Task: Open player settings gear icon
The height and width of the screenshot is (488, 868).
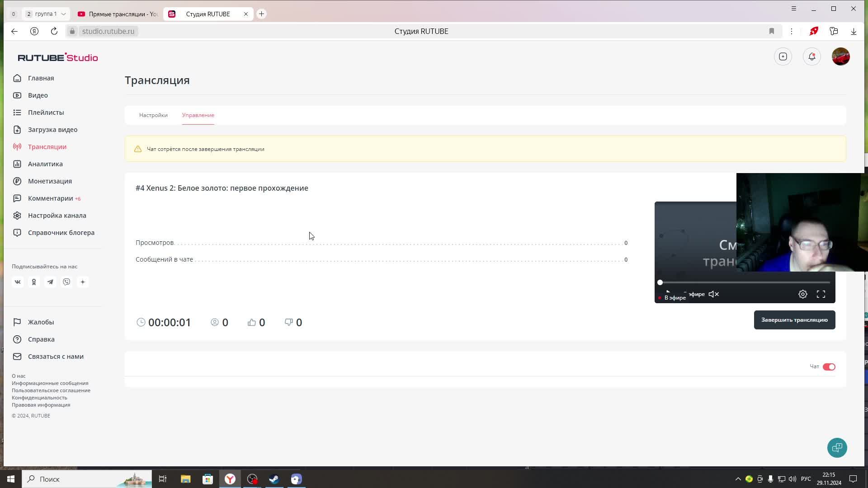Action: coord(802,294)
